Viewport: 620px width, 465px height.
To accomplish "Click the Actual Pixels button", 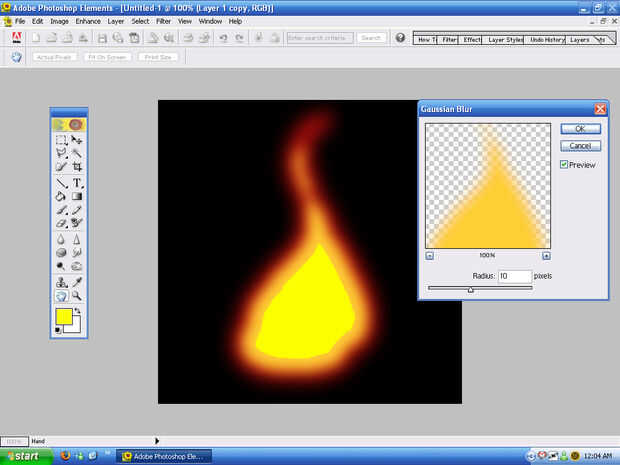I will 54,57.
